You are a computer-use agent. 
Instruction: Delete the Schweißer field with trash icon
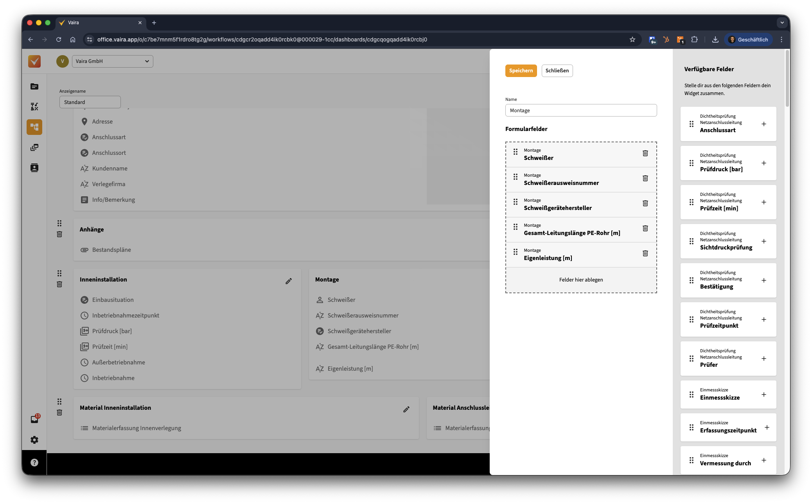(645, 153)
